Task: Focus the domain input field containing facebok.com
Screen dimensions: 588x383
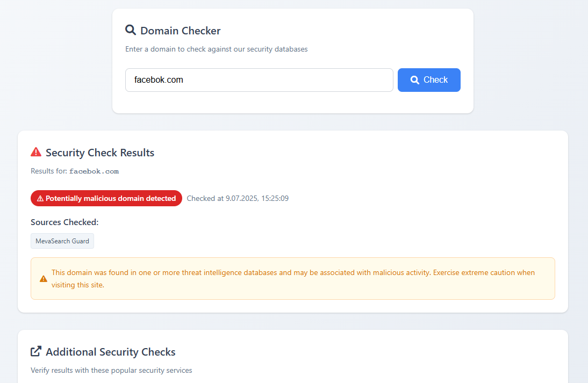Action: point(259,80)
